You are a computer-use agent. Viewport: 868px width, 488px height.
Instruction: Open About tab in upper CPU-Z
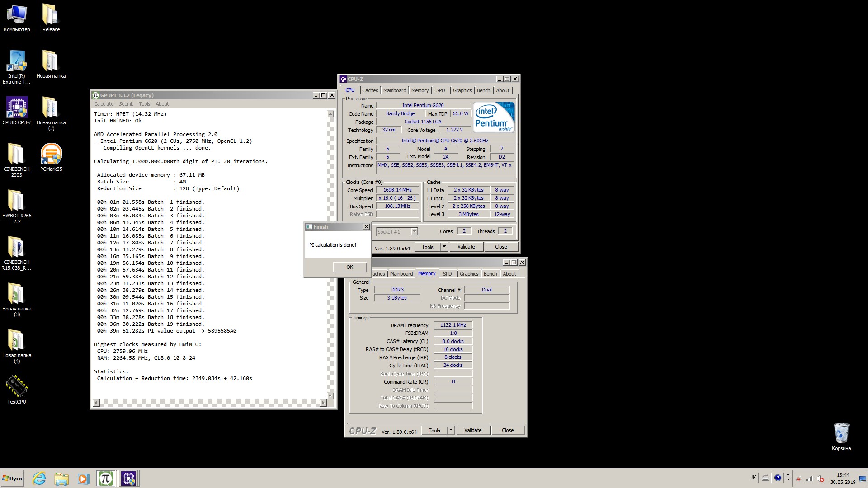(x=502, y=90)
